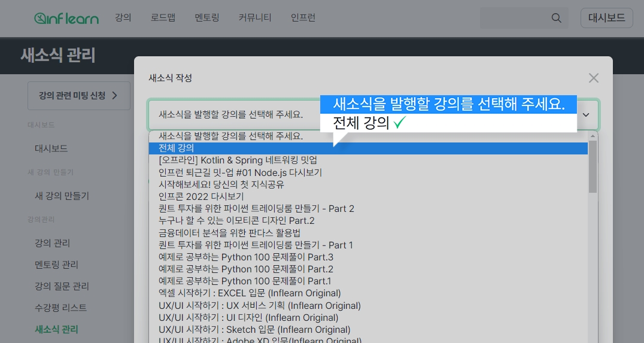Click the 대시보드 button in header

tap(606, 18)
